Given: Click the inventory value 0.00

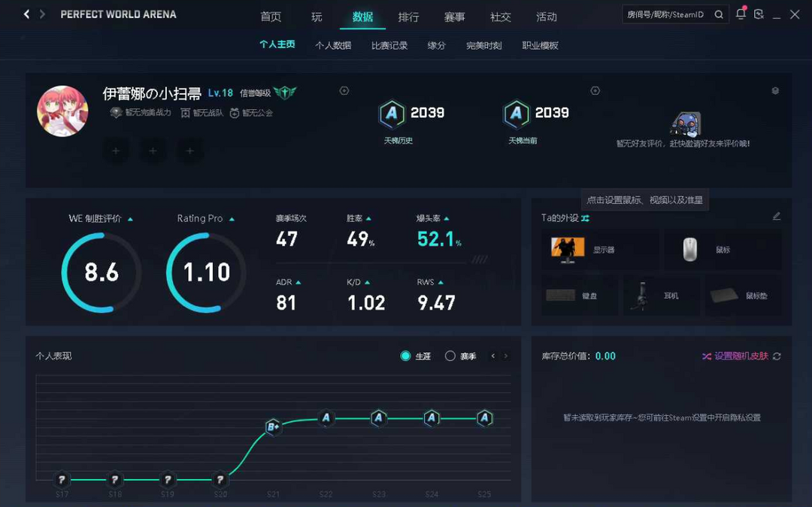Looking at the screenshot, I should [x=605, y=357].
